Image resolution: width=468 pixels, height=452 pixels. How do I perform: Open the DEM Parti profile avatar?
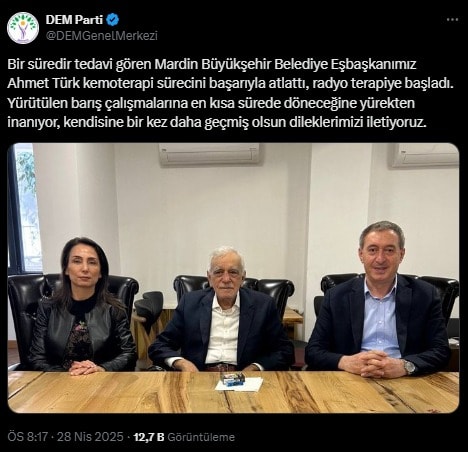click(23, 28)
